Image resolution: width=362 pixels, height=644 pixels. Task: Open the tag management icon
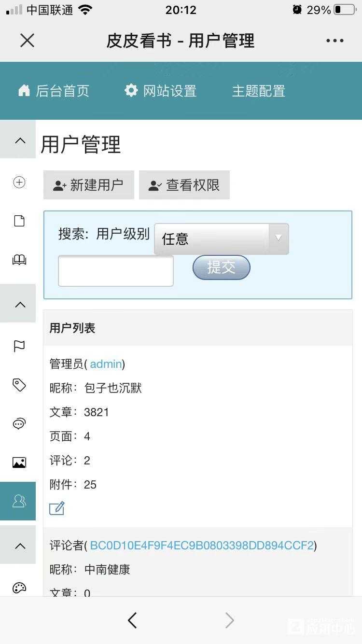(19, 385)
